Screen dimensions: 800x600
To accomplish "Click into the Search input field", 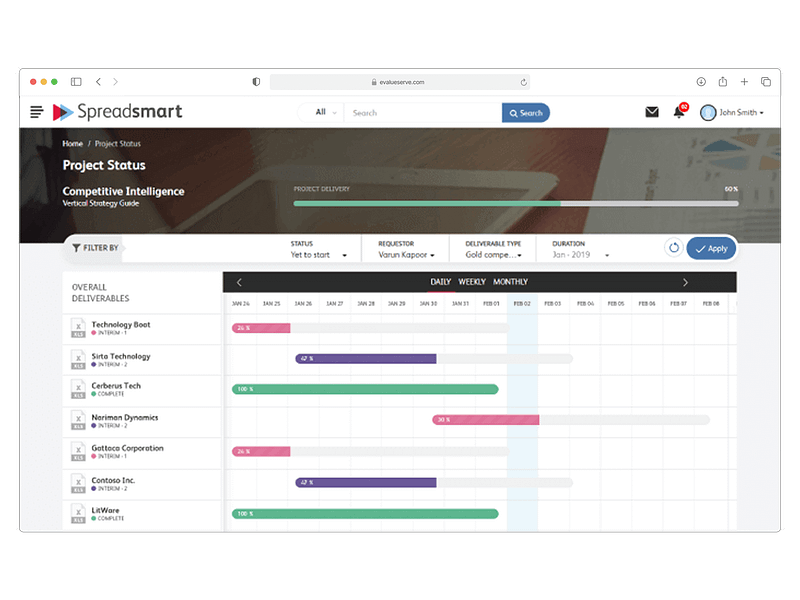I will (x=422, y=113).
